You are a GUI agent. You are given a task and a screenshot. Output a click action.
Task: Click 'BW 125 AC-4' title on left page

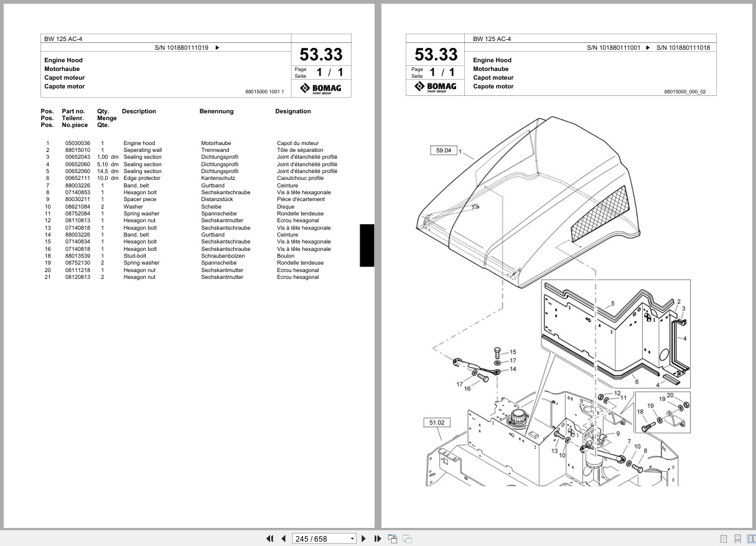coord(63,39)
